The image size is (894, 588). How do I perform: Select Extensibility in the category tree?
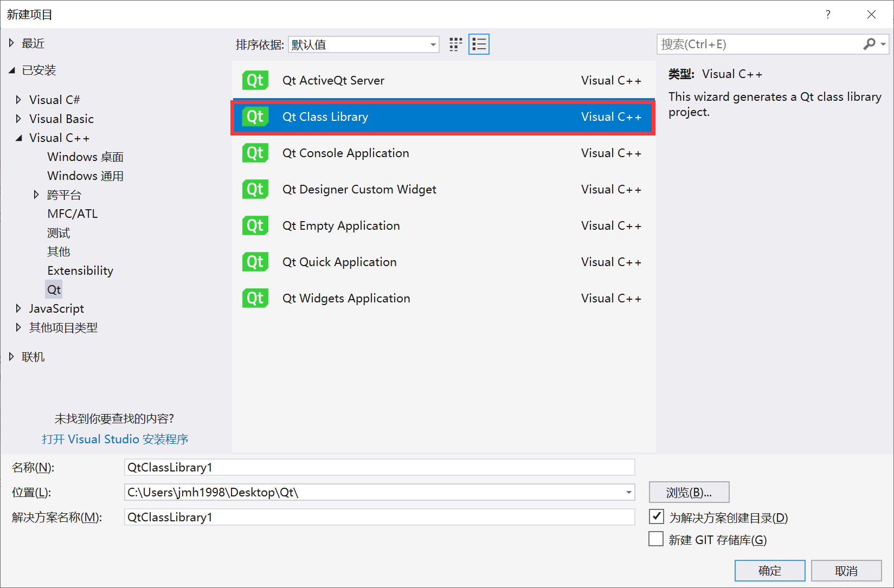point(80,270)
